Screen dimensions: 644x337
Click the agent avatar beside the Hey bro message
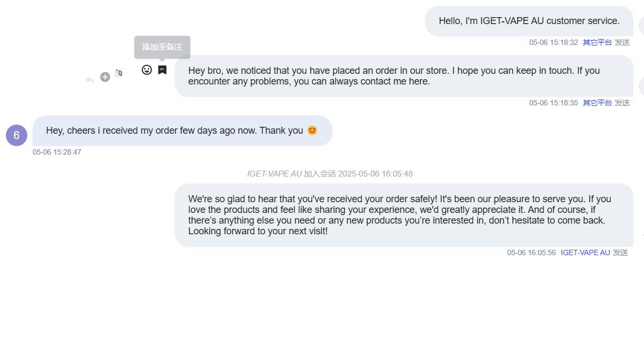641,86
